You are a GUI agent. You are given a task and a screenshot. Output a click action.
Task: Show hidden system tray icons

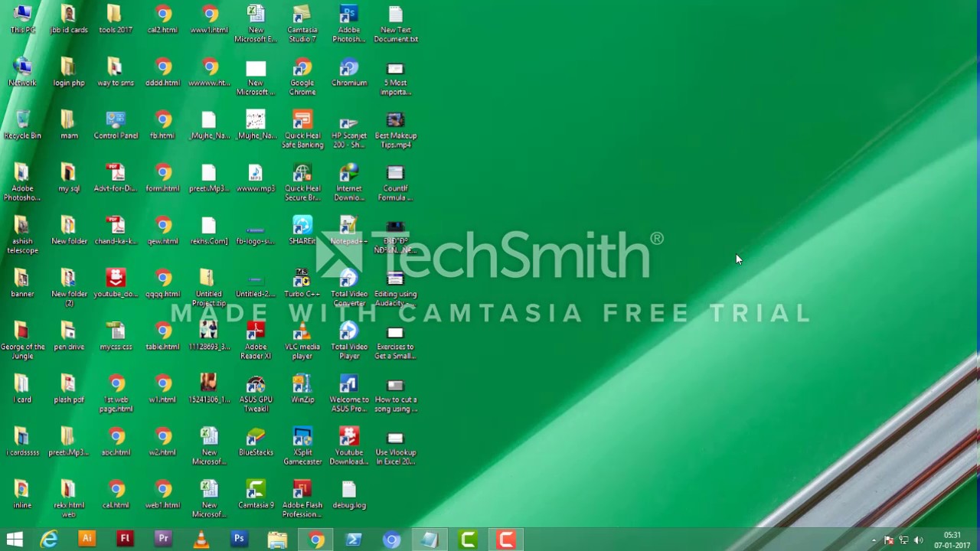tap(874, 540)
